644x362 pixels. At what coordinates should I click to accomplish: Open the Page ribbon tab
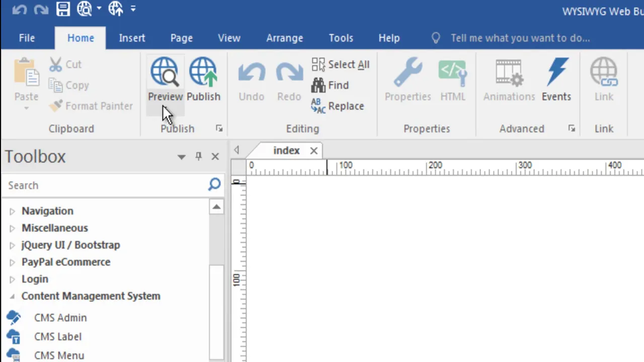pos(181,38)
